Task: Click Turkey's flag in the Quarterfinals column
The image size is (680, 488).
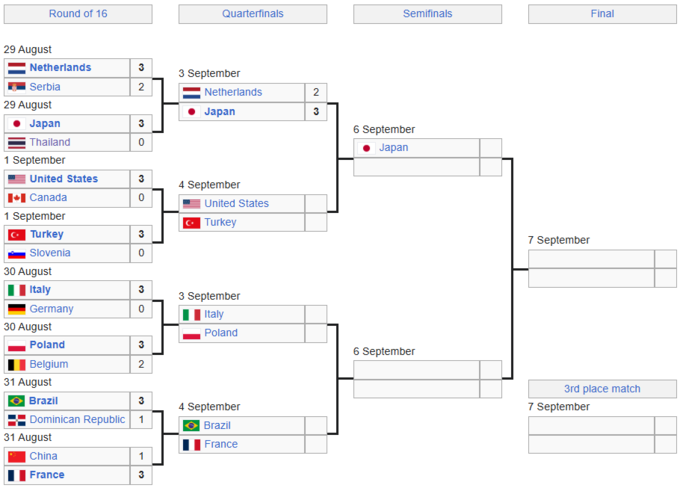Action: pyautogui.click(x=191, y=223)
